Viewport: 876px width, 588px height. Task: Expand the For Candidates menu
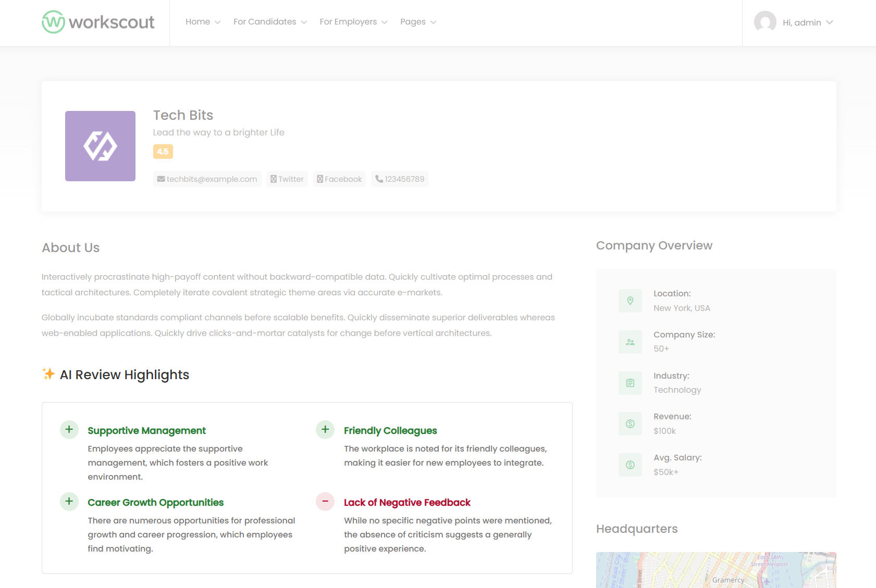pyautogui.click(x=270, y=22)
